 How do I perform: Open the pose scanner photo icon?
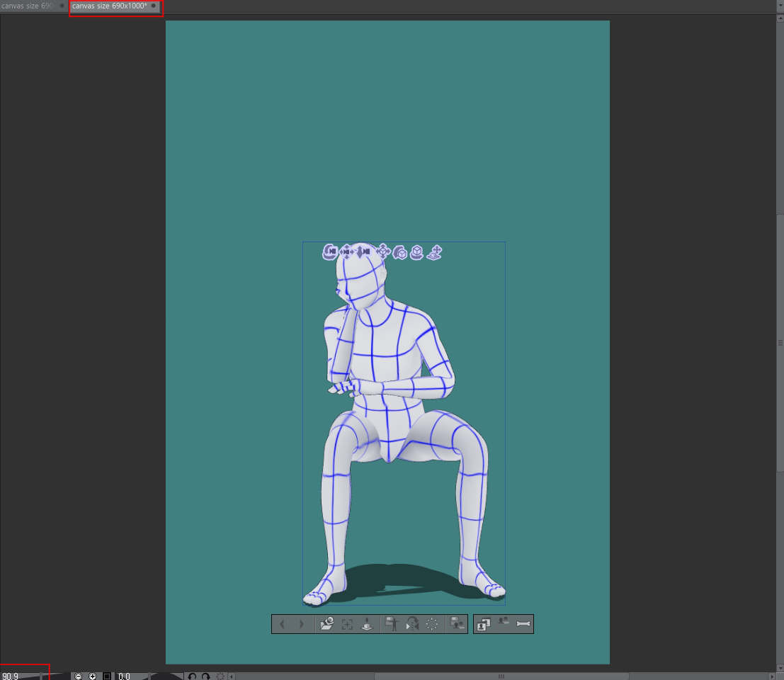(x=484, y=624)
